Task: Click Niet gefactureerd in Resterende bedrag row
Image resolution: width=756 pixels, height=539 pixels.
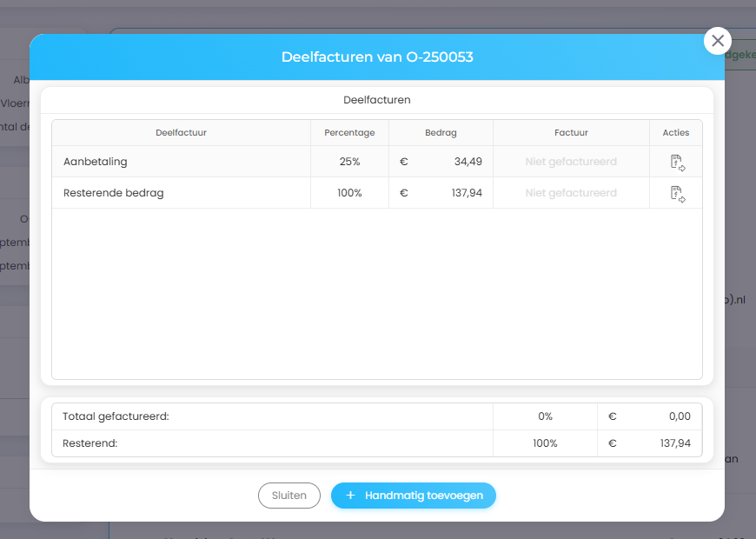Action: pyautogui.click(x=571, y=193)
